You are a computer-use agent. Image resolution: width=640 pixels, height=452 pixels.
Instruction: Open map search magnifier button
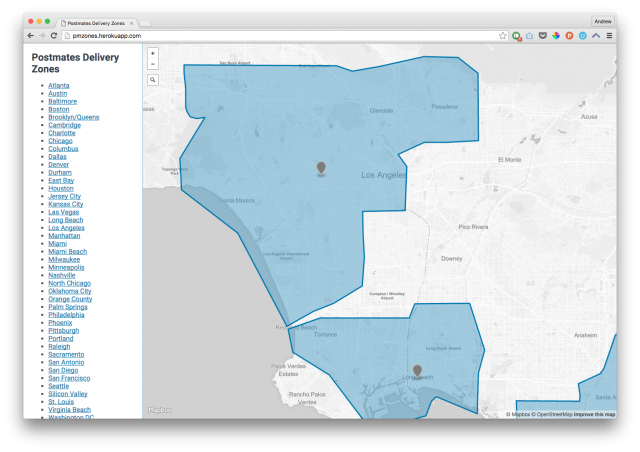(x=153, y=80)
